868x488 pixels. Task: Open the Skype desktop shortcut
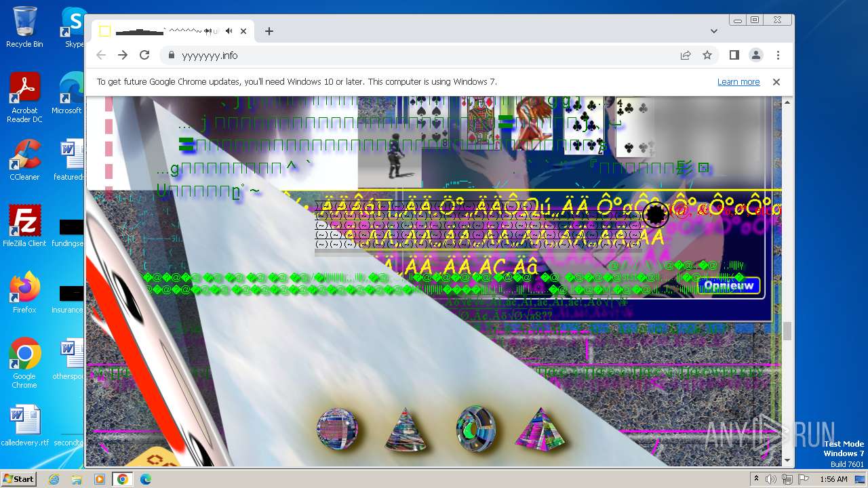[73, 27]
